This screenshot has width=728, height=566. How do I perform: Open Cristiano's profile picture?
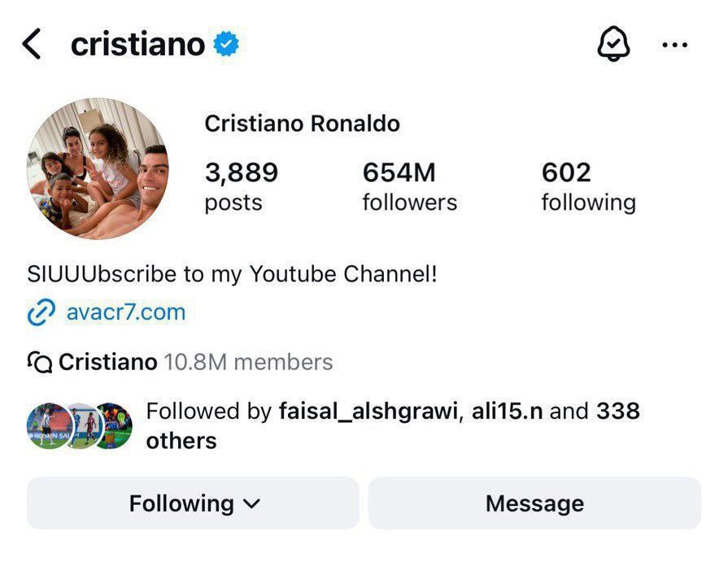[x=98, y=168]
